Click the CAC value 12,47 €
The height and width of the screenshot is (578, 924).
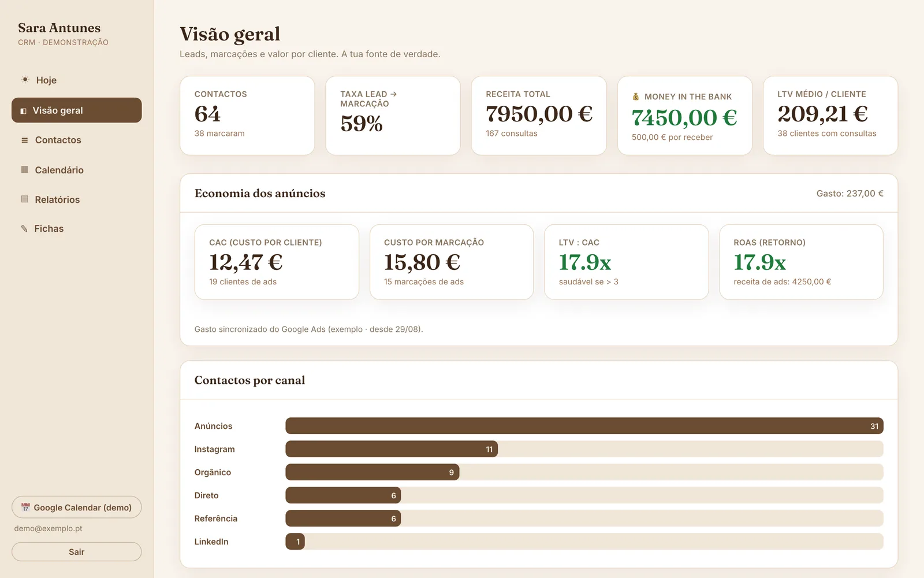pos(245,262)
